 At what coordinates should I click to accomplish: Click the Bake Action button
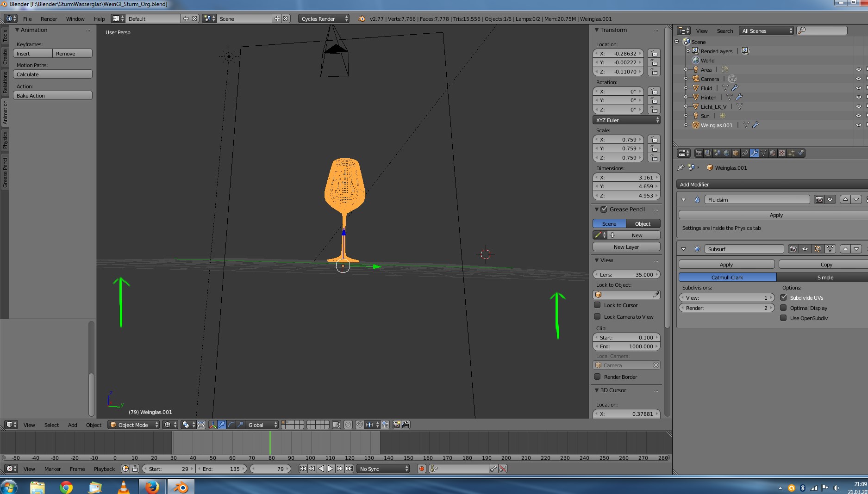tap(52, 95)
